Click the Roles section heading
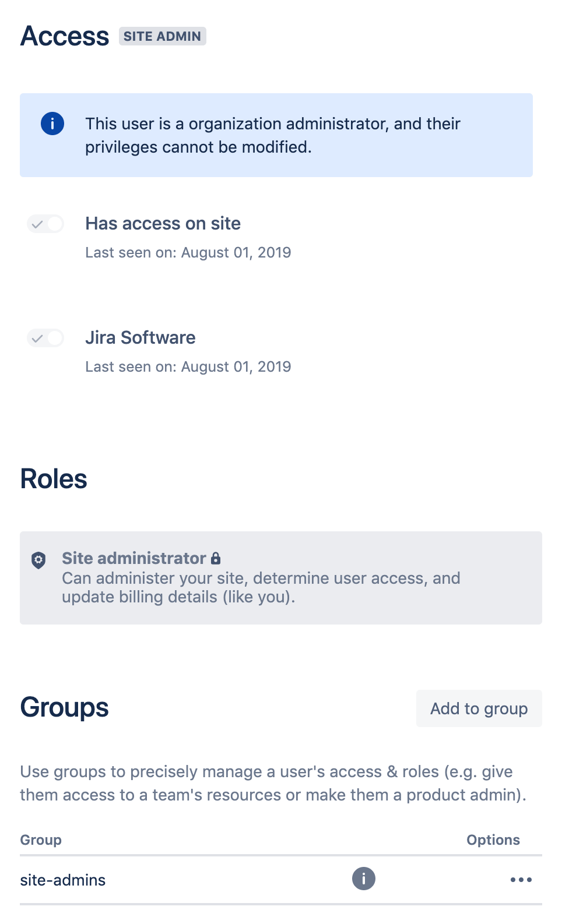The width and height of the screenshot is (562, 924). pyautogui.click(x=54, y=479)
